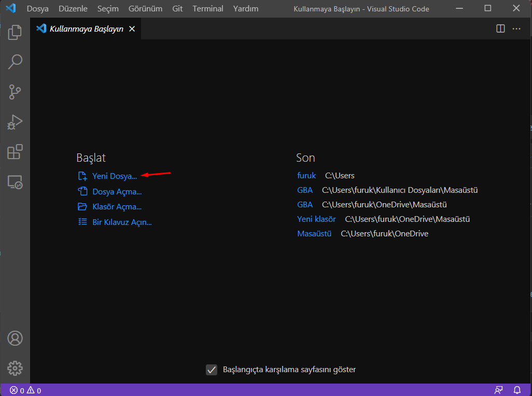Open the Explorer view in activity bar
The height and width of the screenshot is (396, 532).
pyautogui.click(x=15, y=32)
